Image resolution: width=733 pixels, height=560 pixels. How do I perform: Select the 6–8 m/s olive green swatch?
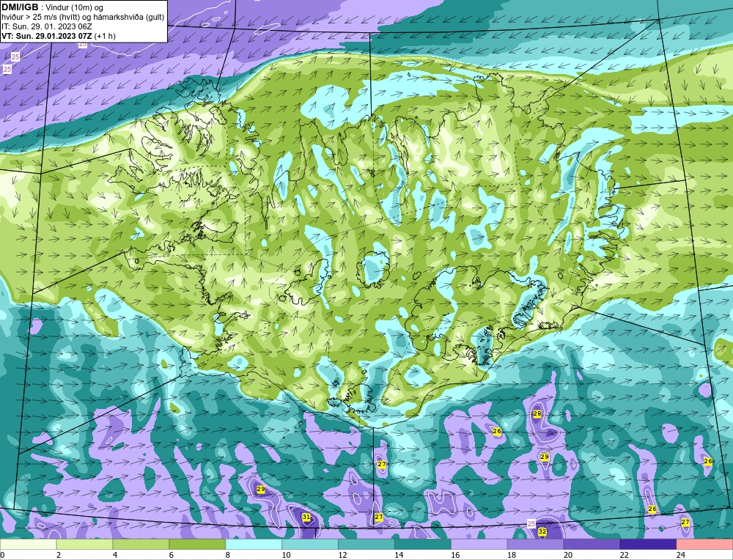197,544
